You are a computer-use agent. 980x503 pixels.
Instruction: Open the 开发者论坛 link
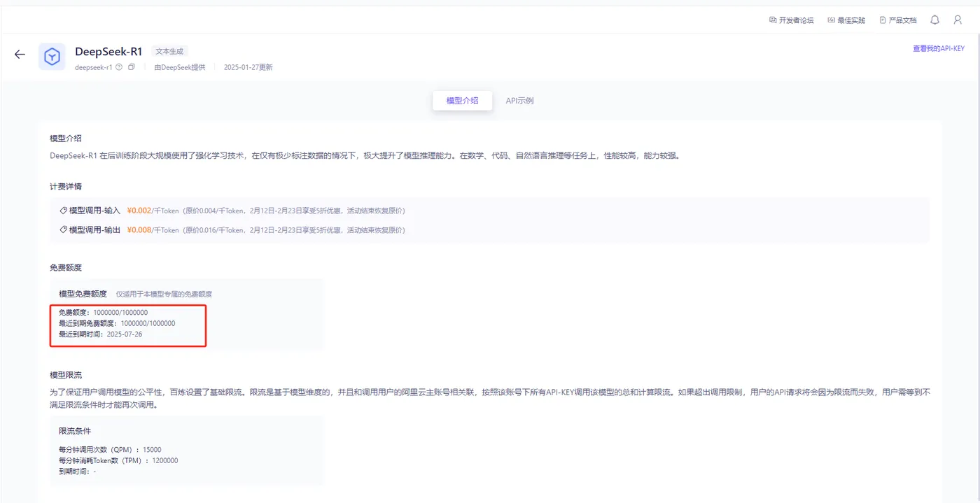click(796, 20)
